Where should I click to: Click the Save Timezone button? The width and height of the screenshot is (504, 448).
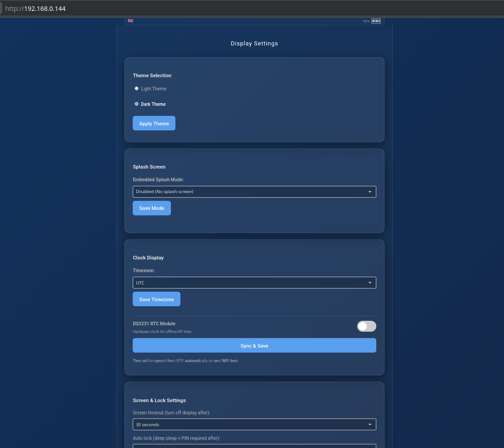[x=156, y=299]
